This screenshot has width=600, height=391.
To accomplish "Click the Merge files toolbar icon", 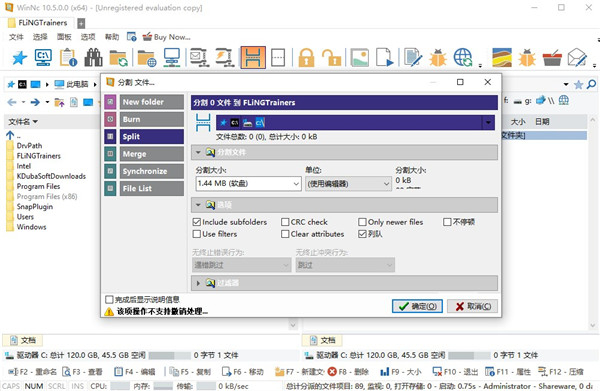I will click(x=278, y=58).
